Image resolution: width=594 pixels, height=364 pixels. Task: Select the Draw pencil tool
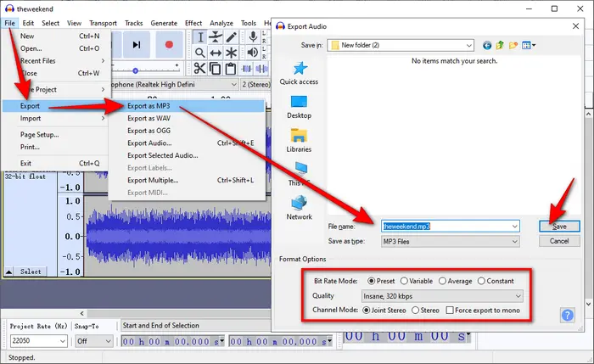[231, 37]
